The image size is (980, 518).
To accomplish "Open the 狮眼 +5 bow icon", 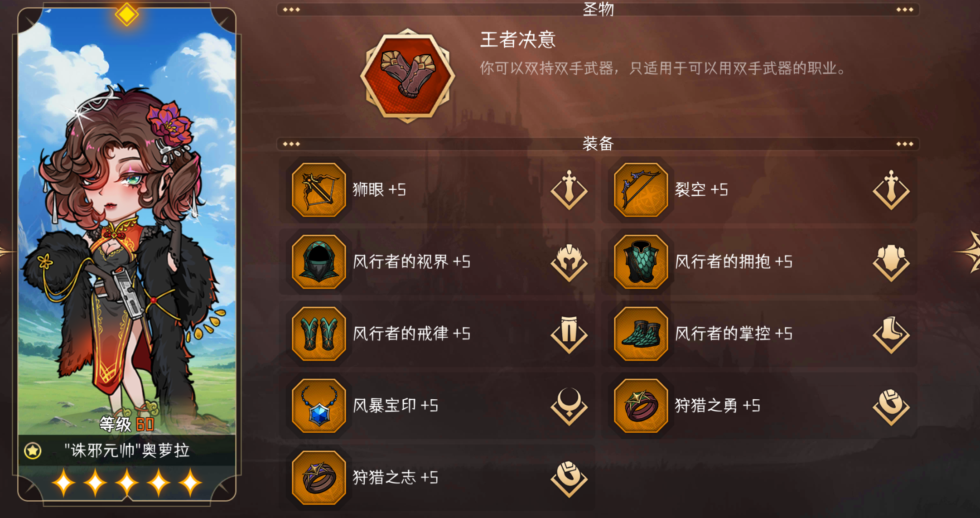I will (x=319, y=189).
